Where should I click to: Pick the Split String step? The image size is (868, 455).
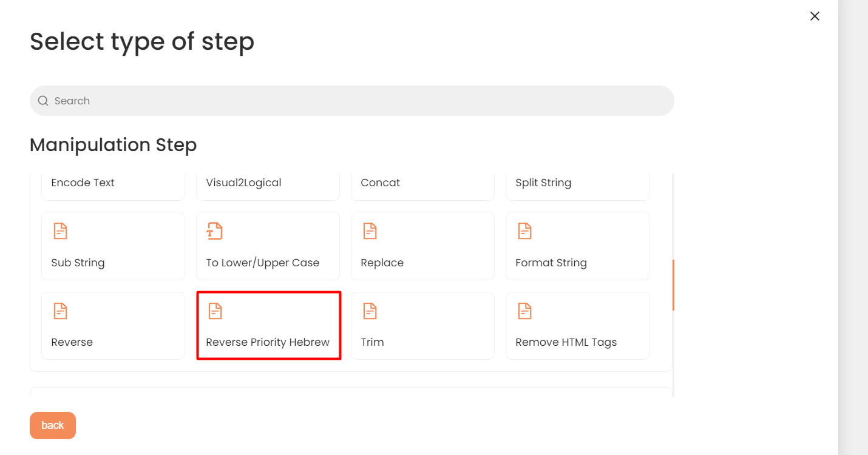tap(577, 186)
